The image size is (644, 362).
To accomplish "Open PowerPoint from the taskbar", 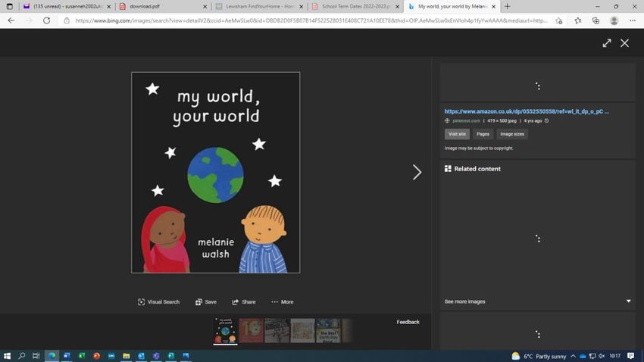I will tap(96, 356).
